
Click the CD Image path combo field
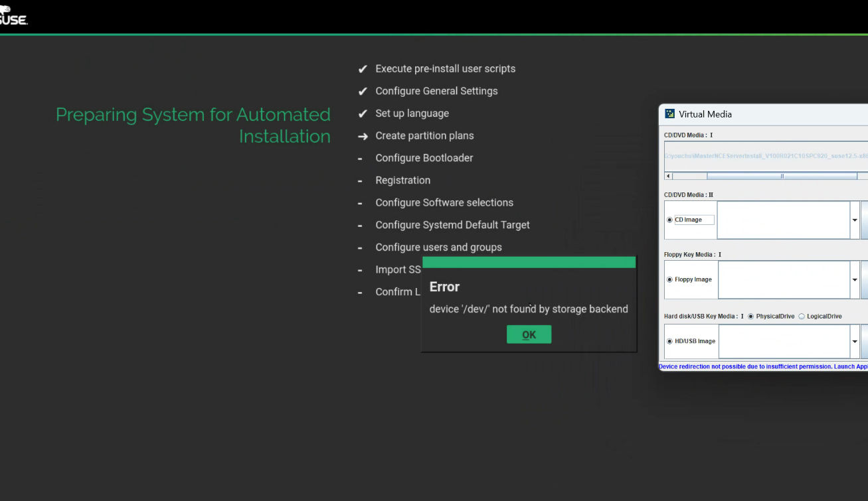pyautogui.click(x=784, y=220)
